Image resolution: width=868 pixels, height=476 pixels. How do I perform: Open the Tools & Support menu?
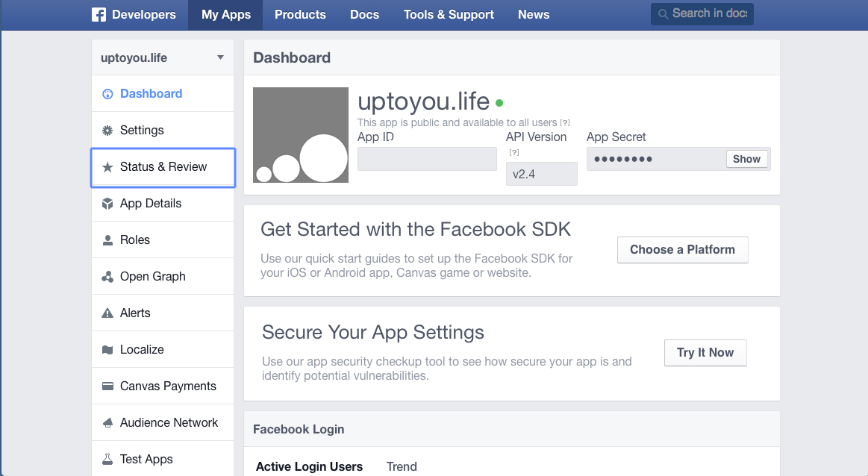(449, 15)
